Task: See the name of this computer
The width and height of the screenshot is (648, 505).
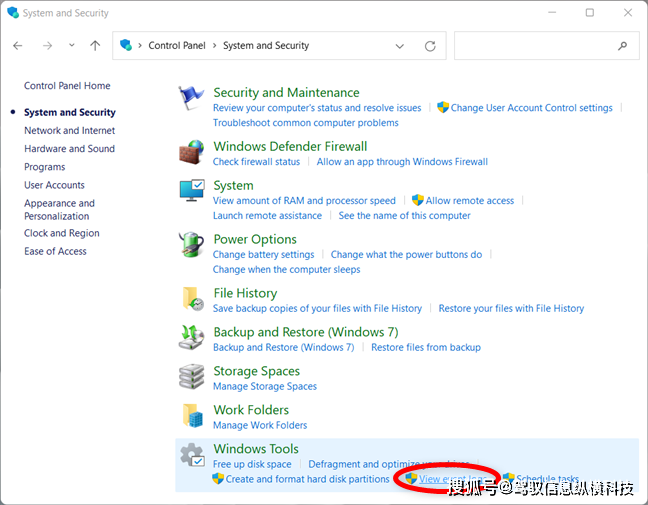Action: tap(405, 215)
